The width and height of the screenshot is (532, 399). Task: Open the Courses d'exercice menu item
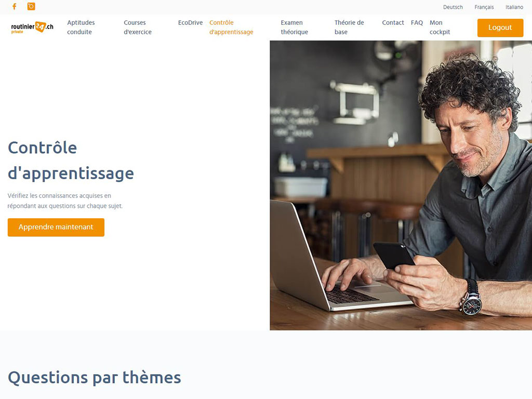(x=137, y=27)
